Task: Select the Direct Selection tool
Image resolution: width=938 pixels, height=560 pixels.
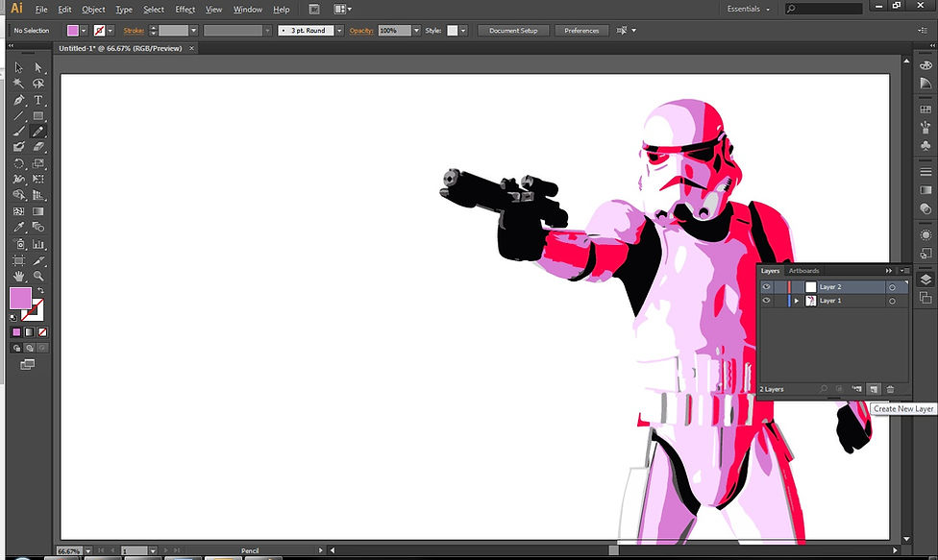Action: tap(38, 67)
